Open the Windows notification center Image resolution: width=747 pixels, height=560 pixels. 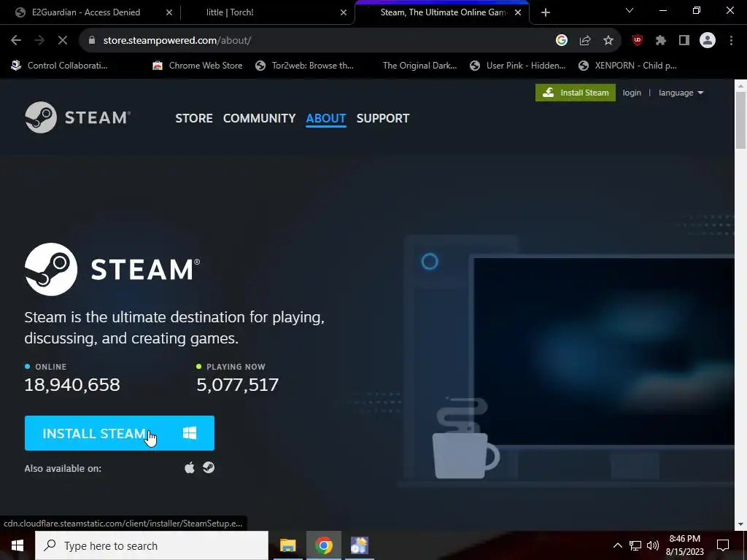point(723,545)
